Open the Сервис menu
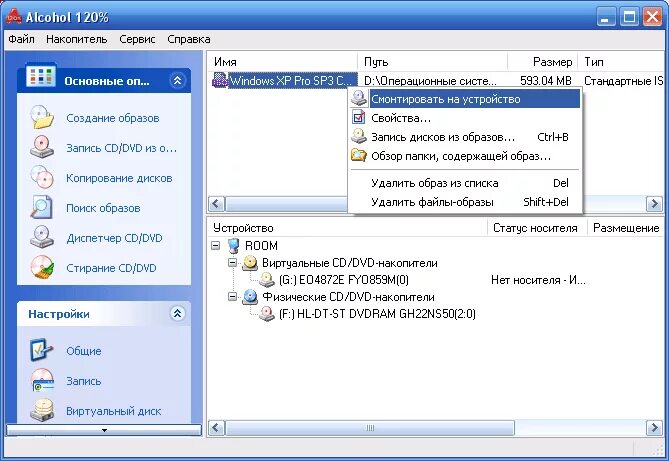This screenshot has height=461, width=669. tap(137, 39)
